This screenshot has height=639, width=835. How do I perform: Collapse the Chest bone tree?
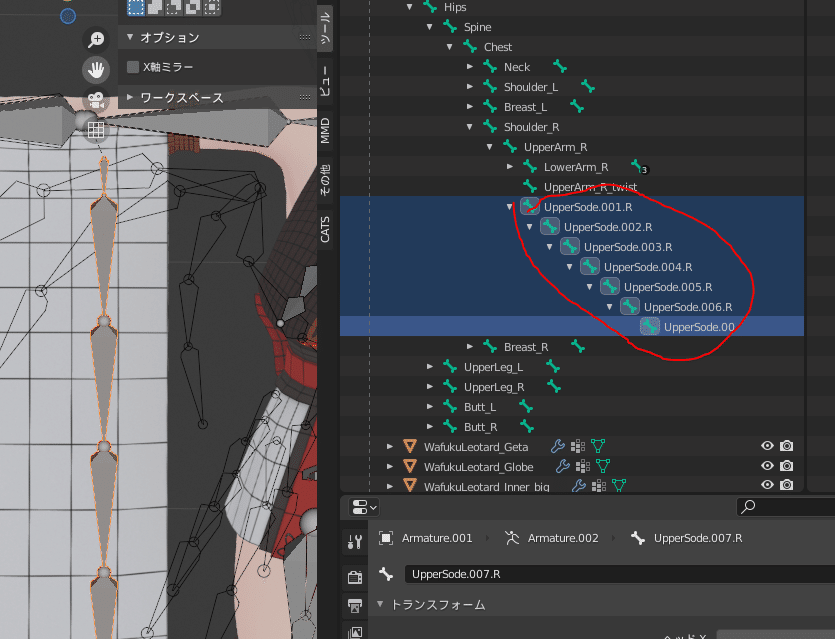tap(449, 47)
